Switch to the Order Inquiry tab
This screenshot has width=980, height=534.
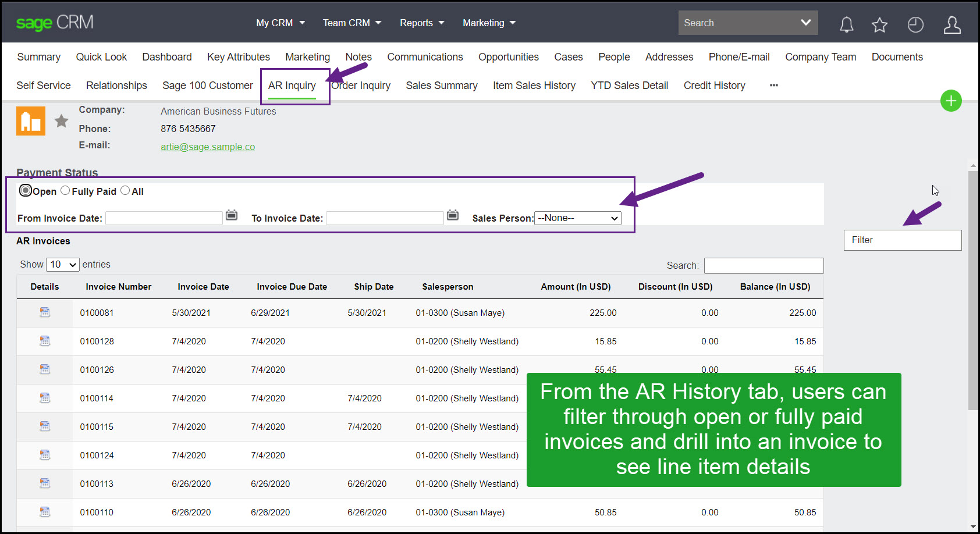pos(361,86)
